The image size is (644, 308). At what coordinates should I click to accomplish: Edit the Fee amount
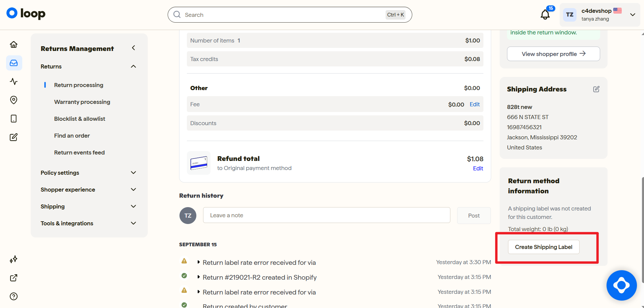point(475,105)
